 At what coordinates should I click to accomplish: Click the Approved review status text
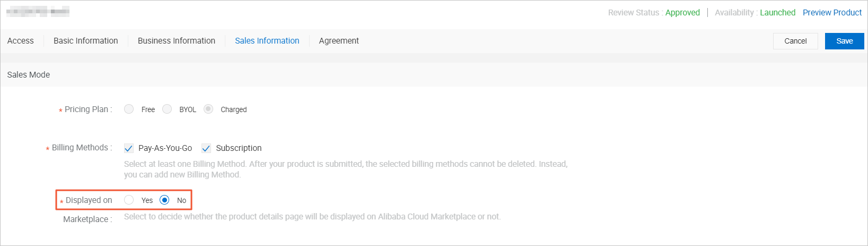tap(683, 13)
